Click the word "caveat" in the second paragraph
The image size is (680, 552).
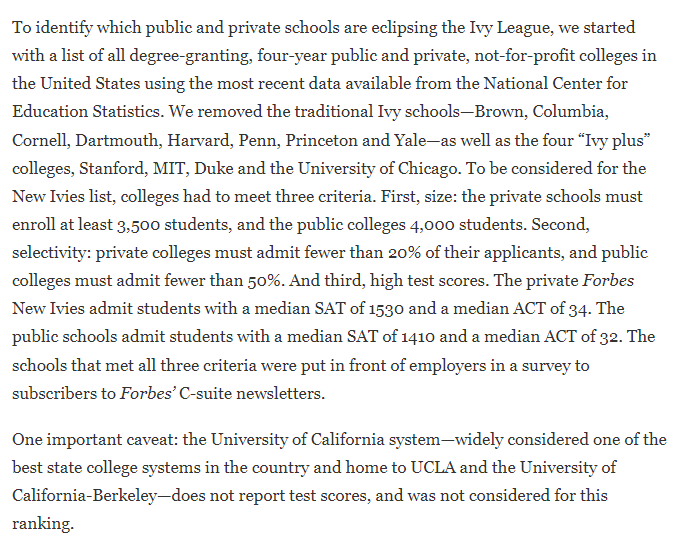[152, 440]
